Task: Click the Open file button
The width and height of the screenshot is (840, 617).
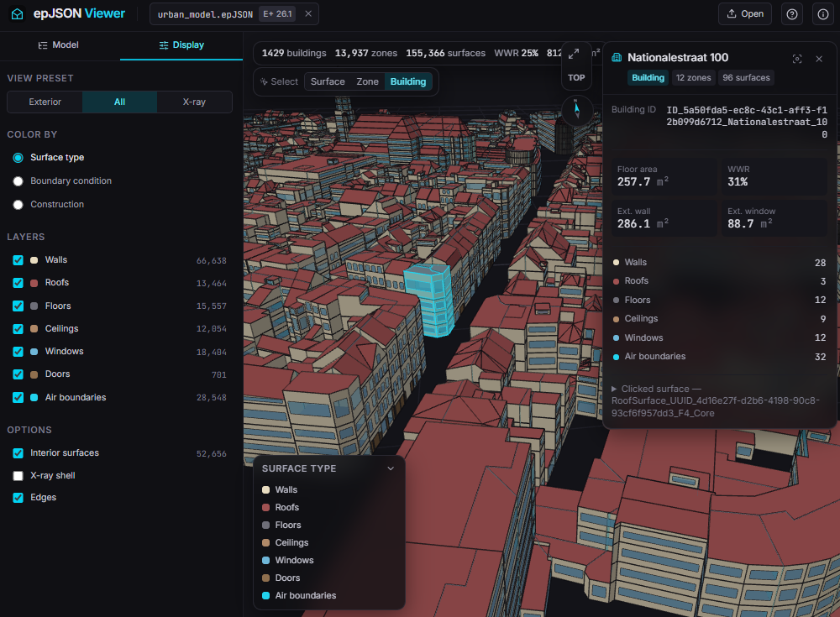Action: click(744, 14)
